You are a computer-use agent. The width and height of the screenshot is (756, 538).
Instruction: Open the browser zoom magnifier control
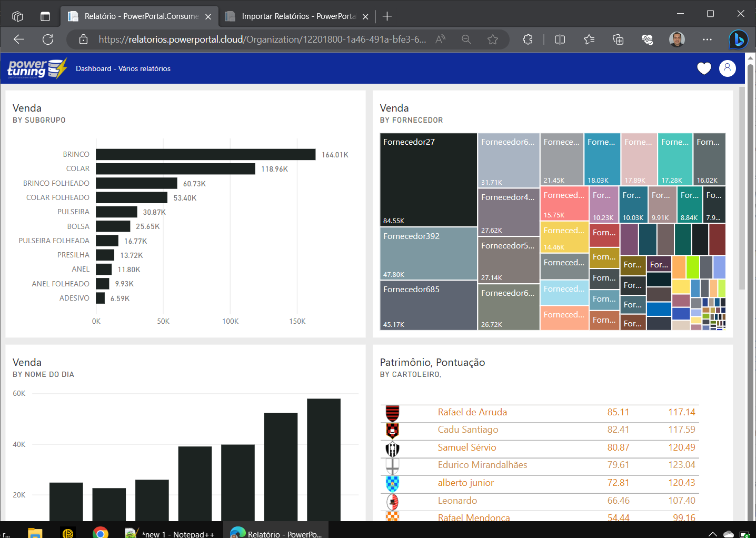coord(466,39)
